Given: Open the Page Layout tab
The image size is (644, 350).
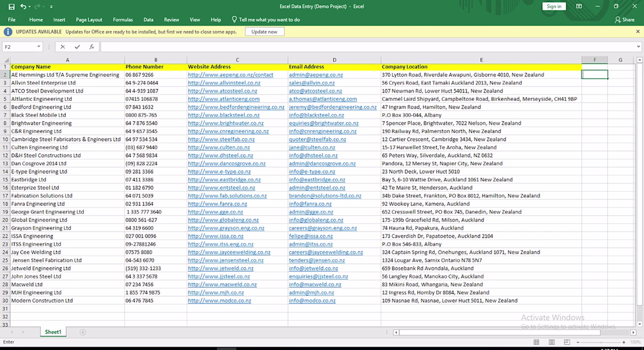Looking at the screenshot, I should click(x=89, y=20).
